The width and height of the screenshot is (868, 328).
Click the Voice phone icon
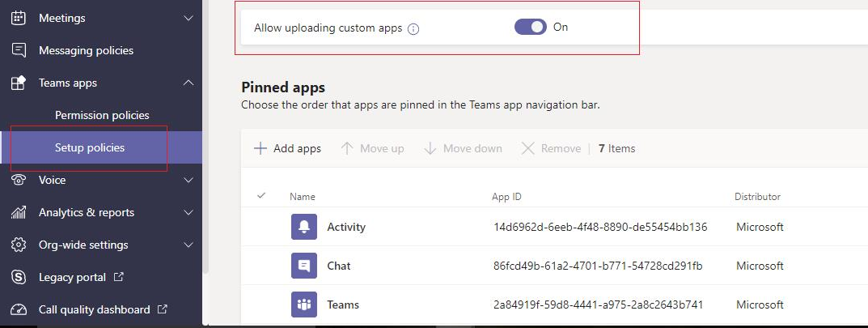[19, 180]
